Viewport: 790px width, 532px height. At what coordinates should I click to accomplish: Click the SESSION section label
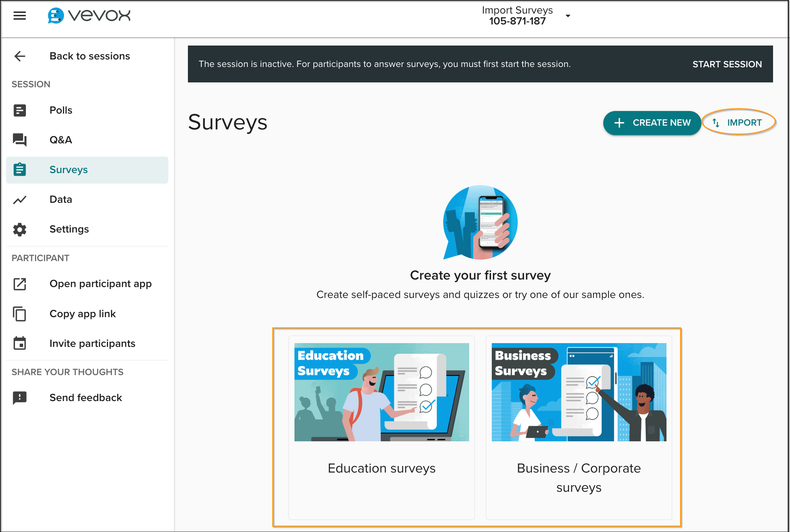[31, 84]
